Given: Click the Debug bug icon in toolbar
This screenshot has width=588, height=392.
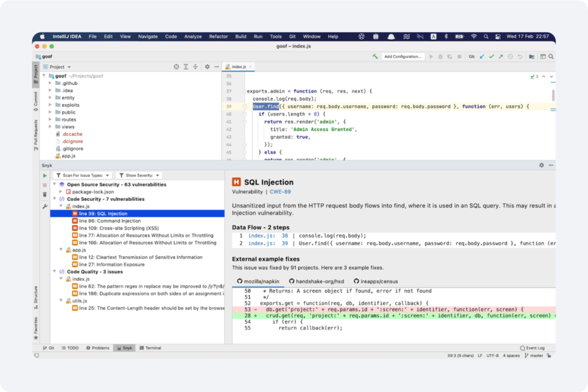Looking at the screenshot, I should pos(440,57).
